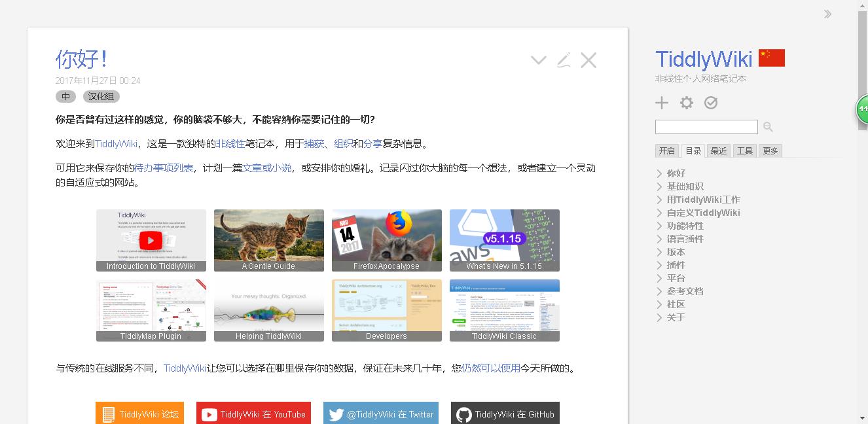Follow the 文章或小说 link

pos(267,168)
